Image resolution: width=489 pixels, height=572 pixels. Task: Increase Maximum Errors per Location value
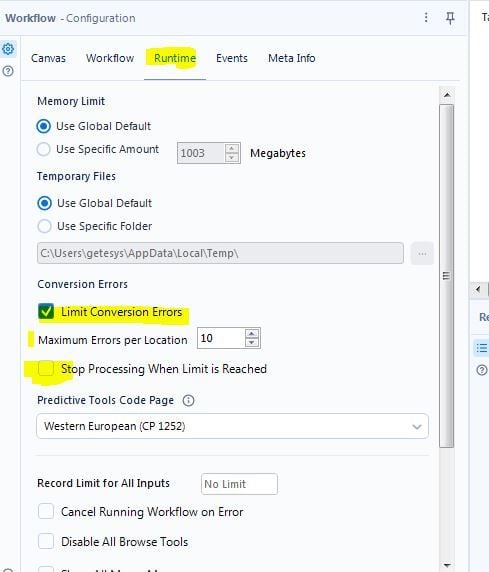(252, 333)
